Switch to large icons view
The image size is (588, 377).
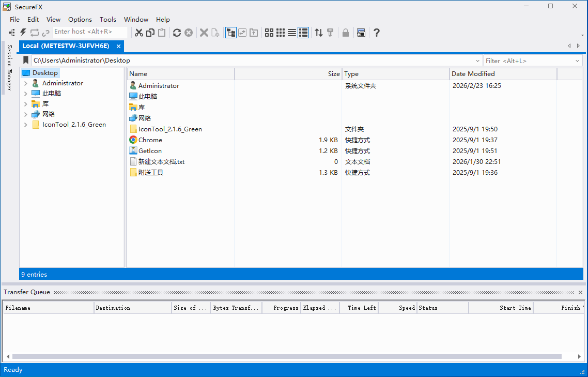pos(269,33)
